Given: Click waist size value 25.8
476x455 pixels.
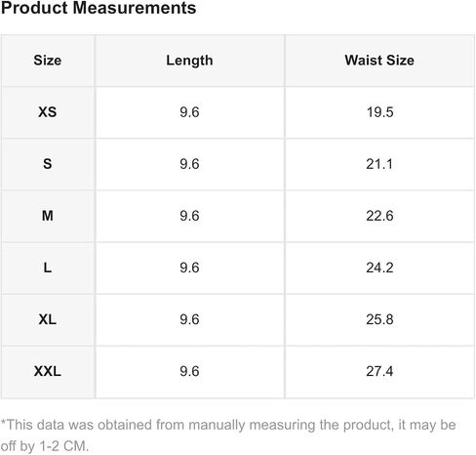Looking at the screenshot, I should 379,319.
